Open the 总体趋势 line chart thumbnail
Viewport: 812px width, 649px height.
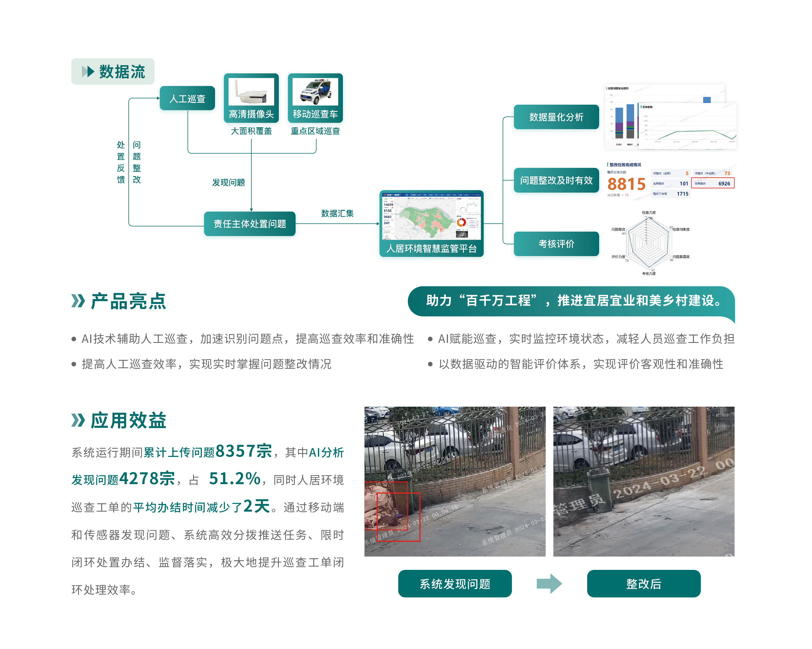click(687, 126)
